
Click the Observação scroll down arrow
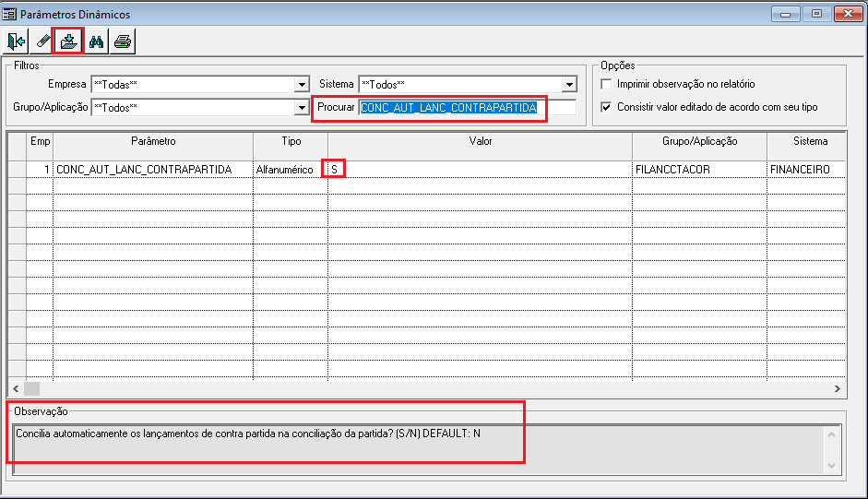click(x=831, y=466)
